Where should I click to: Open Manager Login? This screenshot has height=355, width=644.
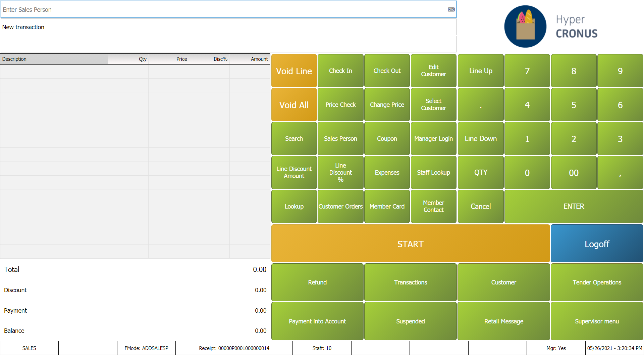tap(433, 139)
